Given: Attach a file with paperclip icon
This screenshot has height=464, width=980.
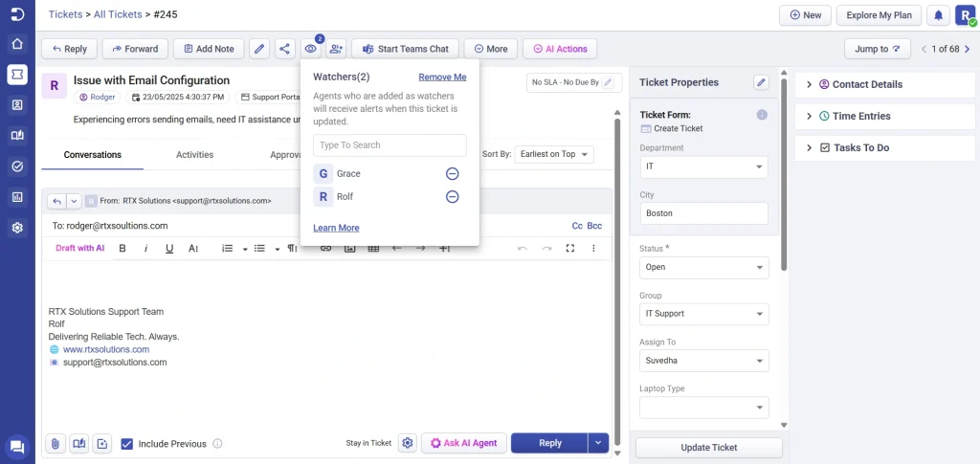Looking at the screenshot, I should [55, 443].
